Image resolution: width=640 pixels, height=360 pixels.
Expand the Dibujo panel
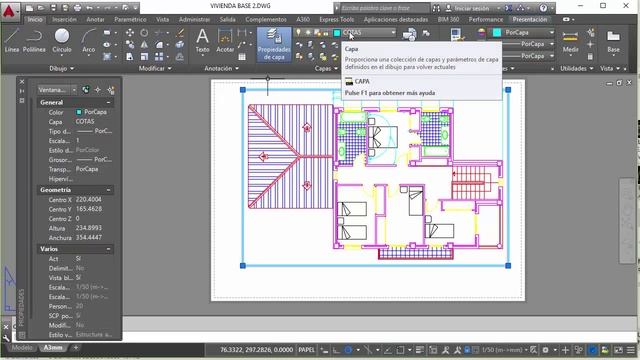[61, 69]
